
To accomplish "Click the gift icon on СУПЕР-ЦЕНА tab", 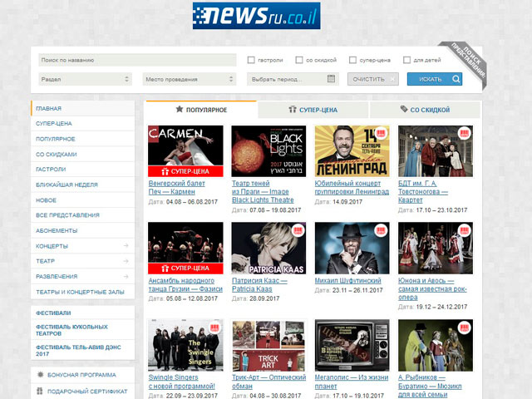I will 292,109.
